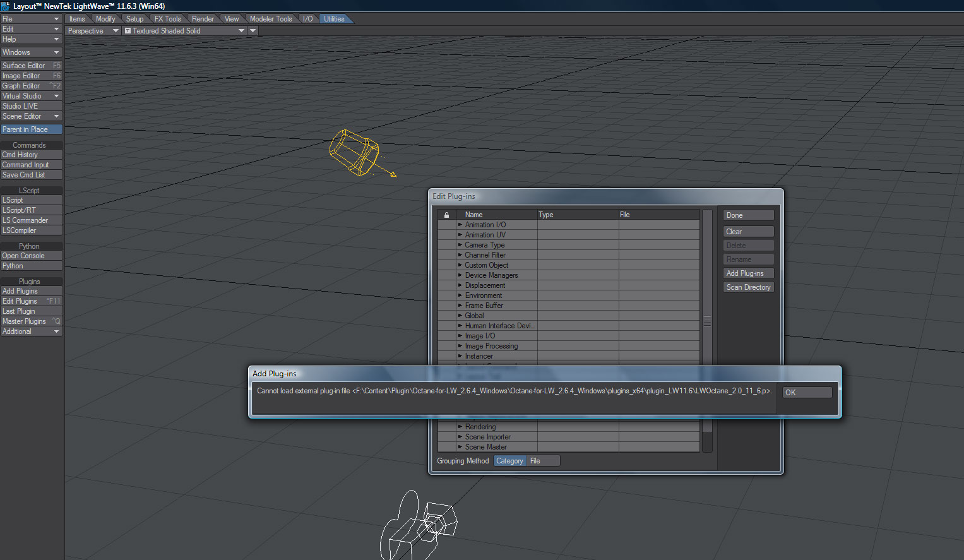Click Done in the Edit Plug-ins dialog
The width and height of the screenshot is (964, 560).
[748, 215]
